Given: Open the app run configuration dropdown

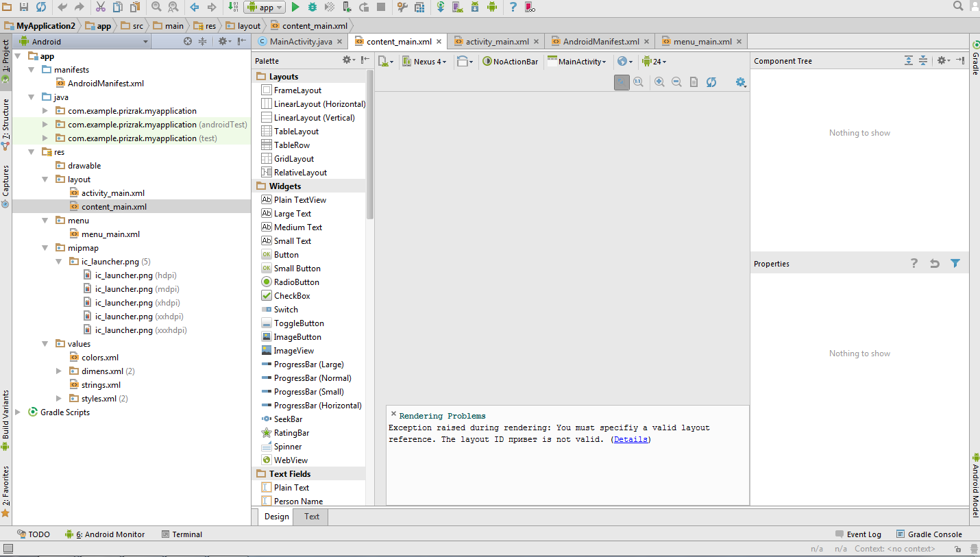Looking at the screenshot, I should [265, 7].
